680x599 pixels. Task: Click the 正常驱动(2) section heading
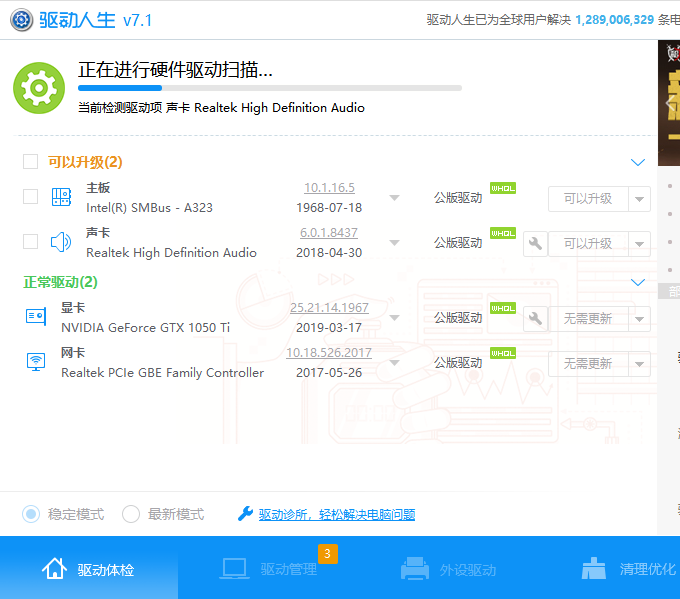click(60, 282)
